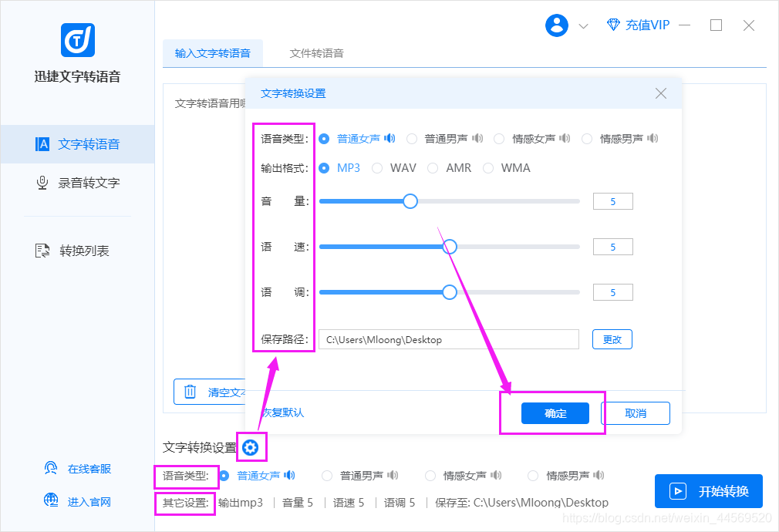The height and width of the screenshot is (532, 779).
Task: Preview 情感男声 speaker icon in dialog
Action: (x=653, y=138)
